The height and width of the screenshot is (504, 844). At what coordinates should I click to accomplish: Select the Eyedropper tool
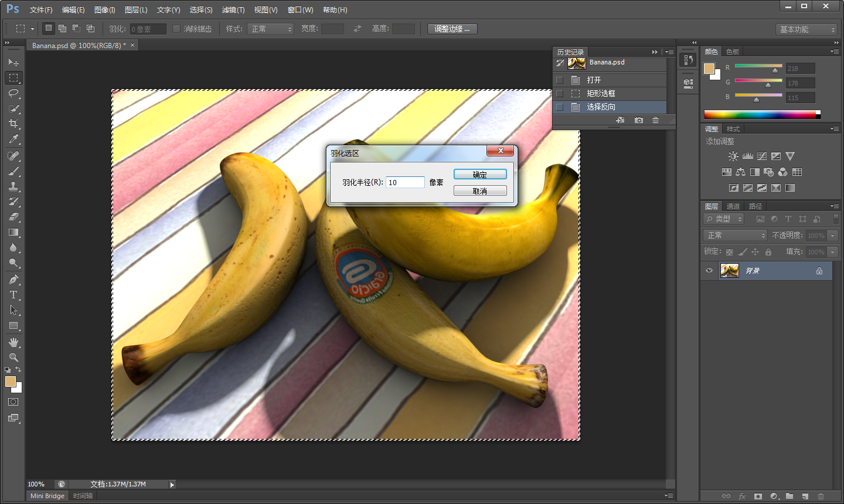[13, 139]
